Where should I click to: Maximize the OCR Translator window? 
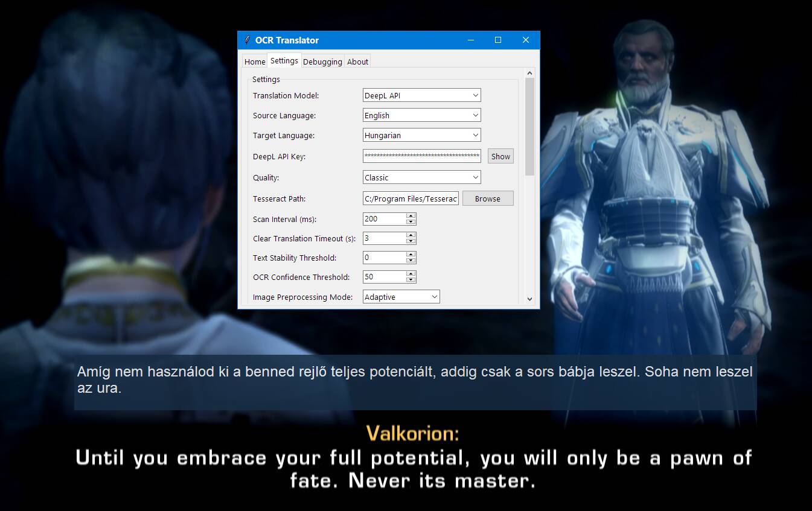pos(498,40)
